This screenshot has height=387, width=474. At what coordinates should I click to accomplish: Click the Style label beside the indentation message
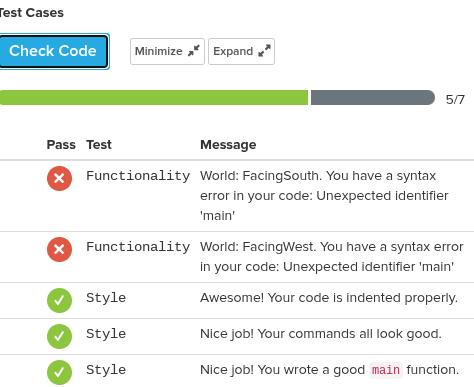tap(106, 298)
